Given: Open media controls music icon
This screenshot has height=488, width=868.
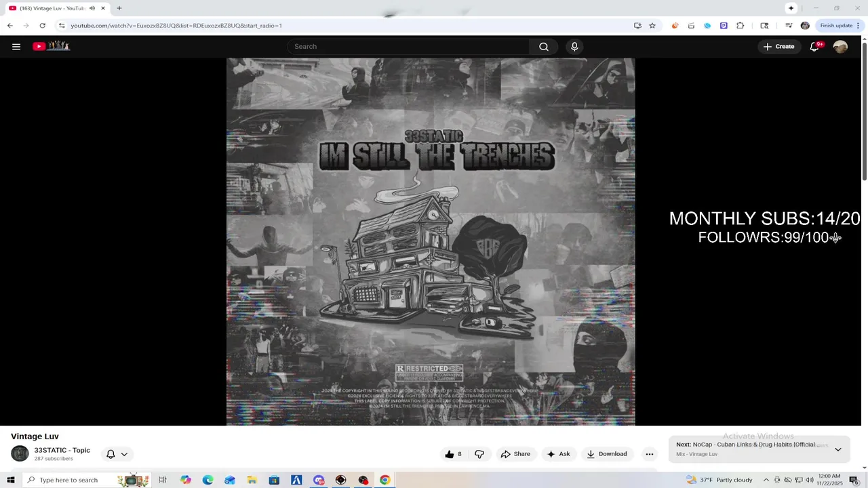Looking at the screenshot, I should click(x=789, y=26).
